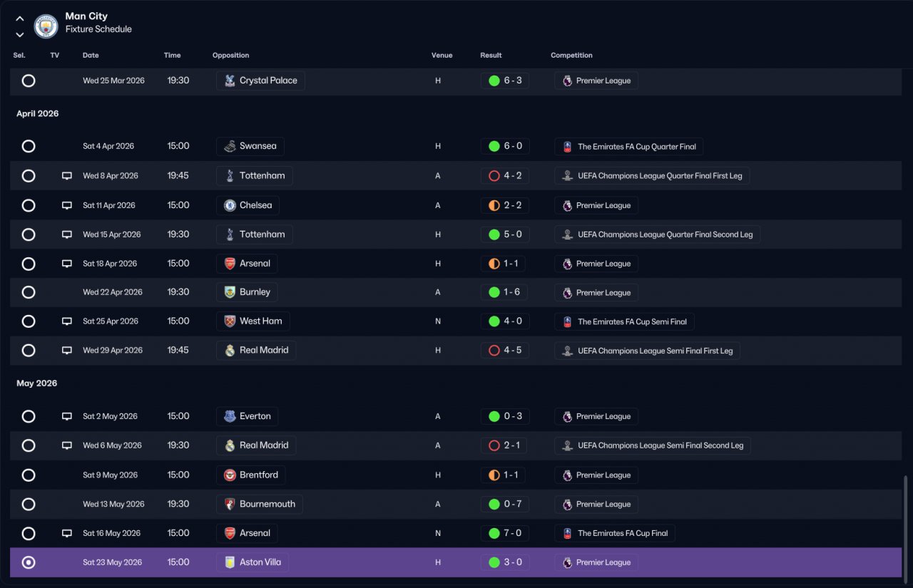Select the Brentford match radio button

29,475
